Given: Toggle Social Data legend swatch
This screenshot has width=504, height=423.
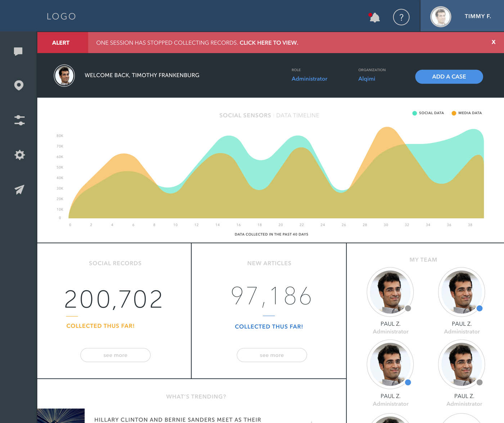Looking at the screenshot, I should tap(415, 113).
